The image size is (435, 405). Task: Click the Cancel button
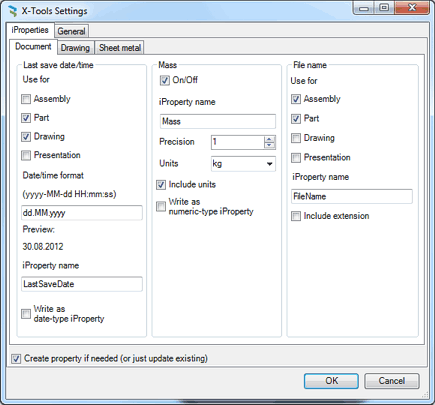[x=392, y=381]
